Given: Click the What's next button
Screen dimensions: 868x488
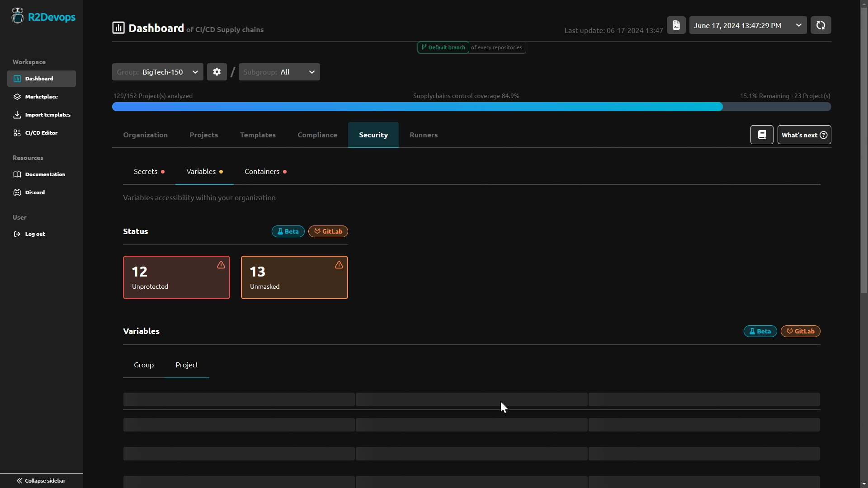Looking at the screenshot, I should (x=804, y=134).
